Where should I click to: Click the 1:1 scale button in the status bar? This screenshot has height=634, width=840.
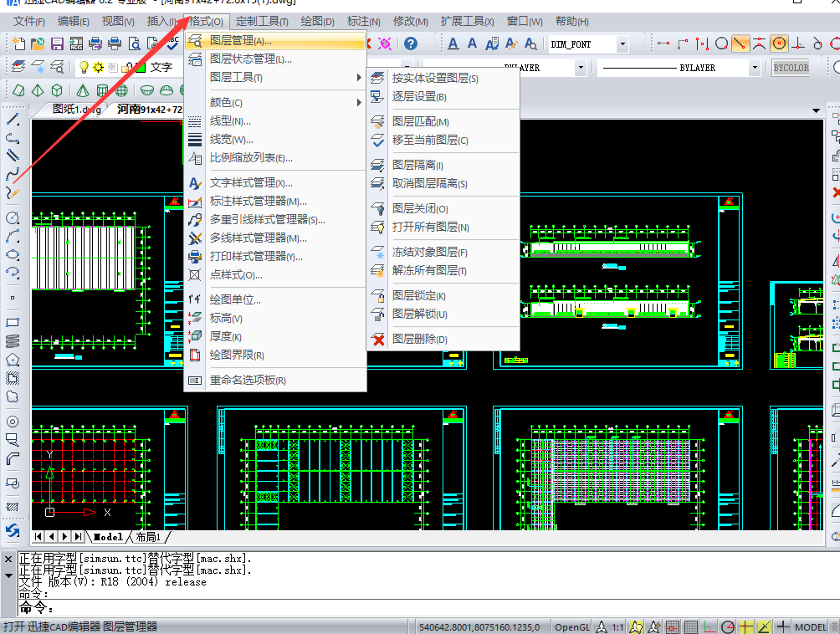616,625
